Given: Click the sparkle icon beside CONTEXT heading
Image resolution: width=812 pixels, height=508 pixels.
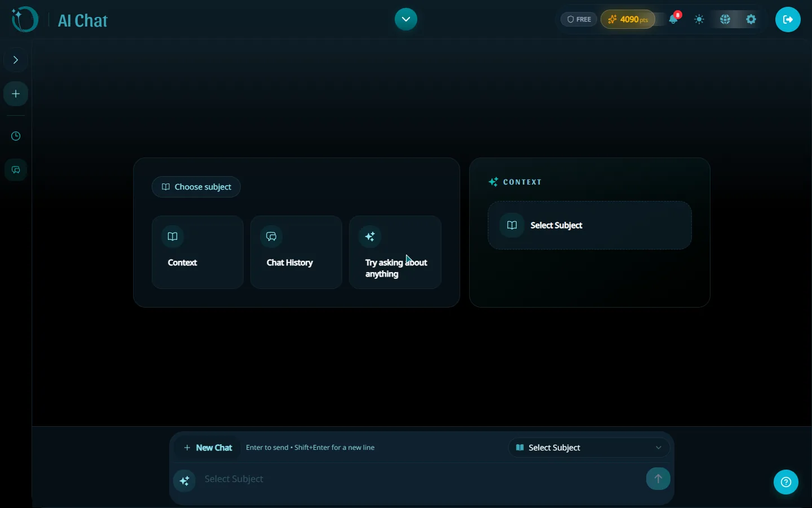Looking at the screenshot, I should 493,182.
